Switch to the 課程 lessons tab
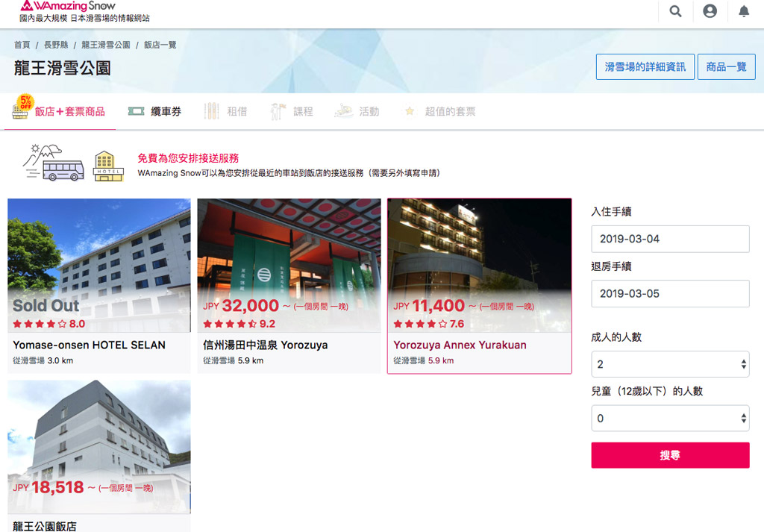This screenshot has width=764, height=532. [303, 111]
